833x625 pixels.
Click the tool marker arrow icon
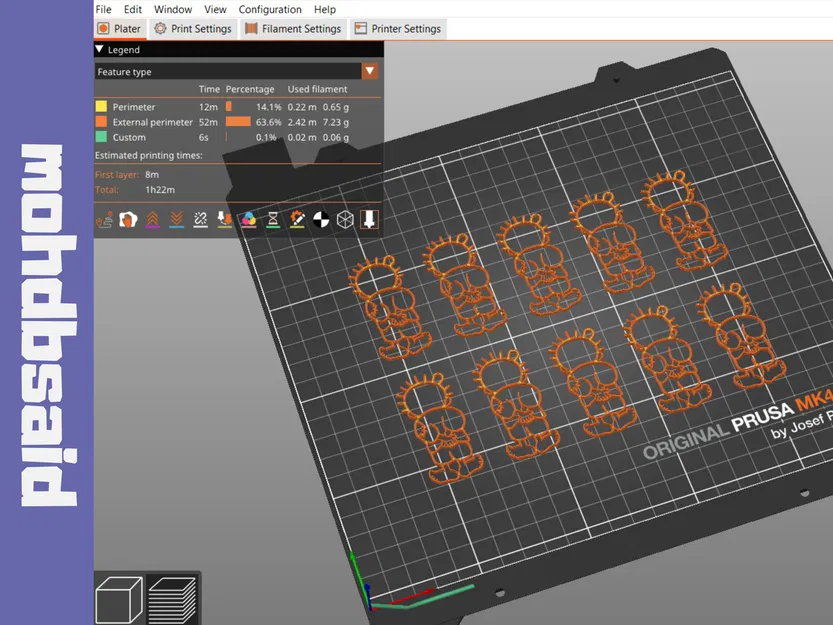369,219
